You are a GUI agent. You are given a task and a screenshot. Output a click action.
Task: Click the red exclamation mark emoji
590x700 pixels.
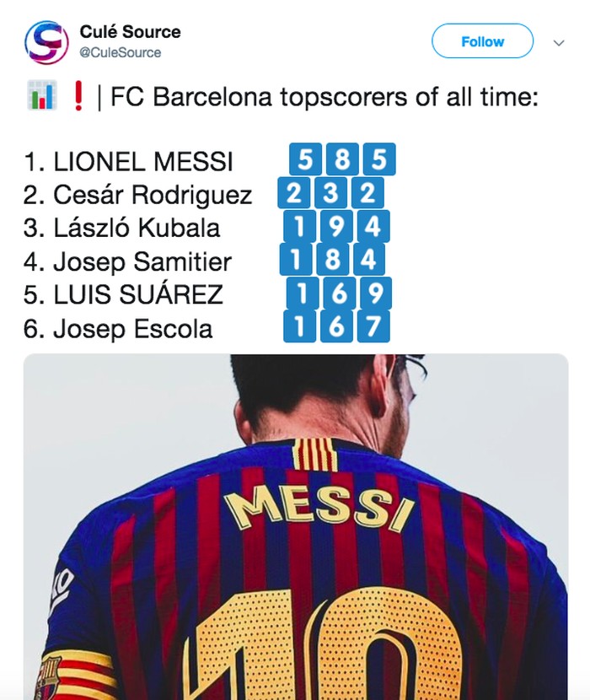(78, 98)
